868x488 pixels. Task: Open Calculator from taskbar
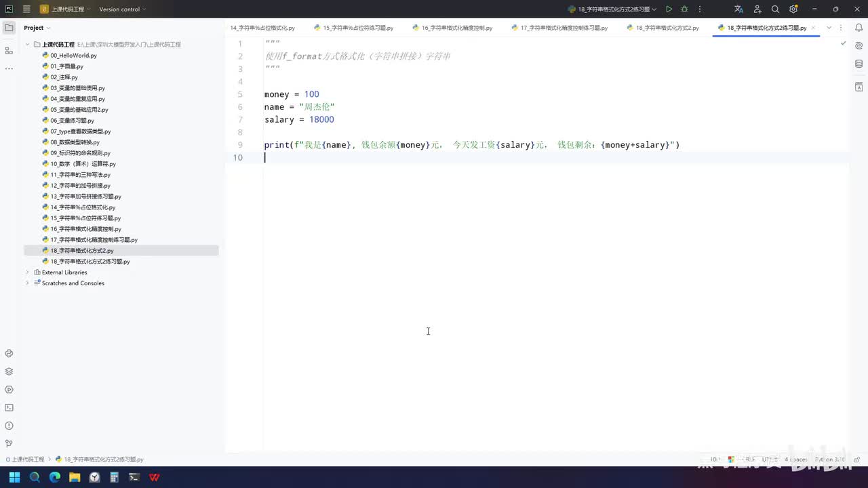pos(115,477)
